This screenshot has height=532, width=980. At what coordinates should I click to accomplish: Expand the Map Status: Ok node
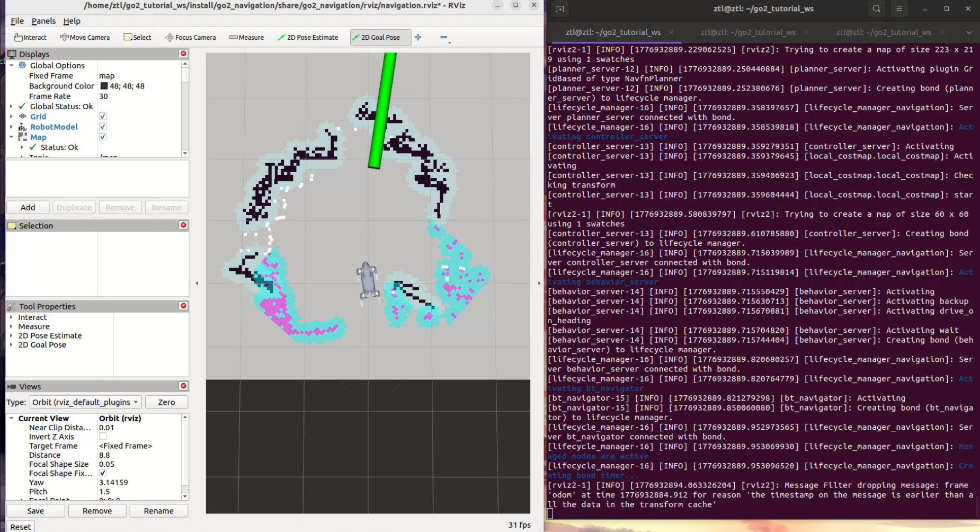click(x=22, y=147)
